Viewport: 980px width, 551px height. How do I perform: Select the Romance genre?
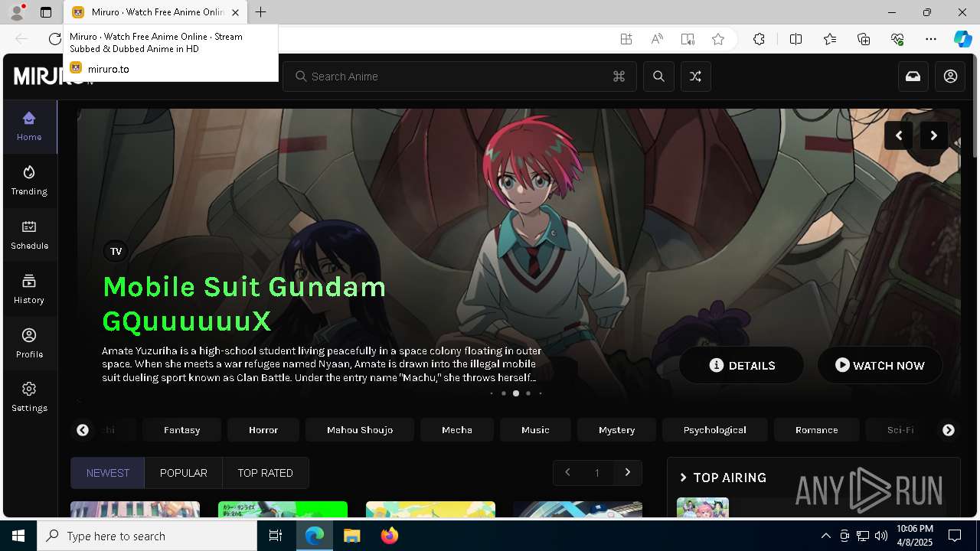(x=817, y=430)
